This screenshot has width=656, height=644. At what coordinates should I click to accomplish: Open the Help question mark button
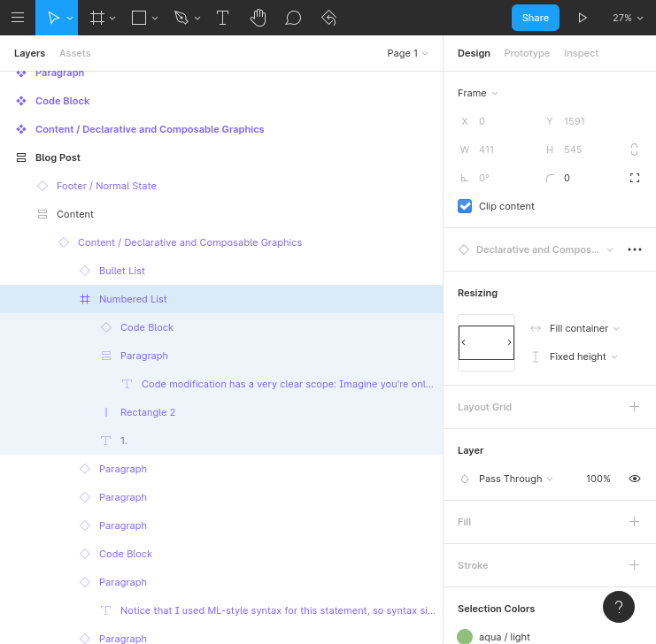pyautogui.click(x=618, y=606)
